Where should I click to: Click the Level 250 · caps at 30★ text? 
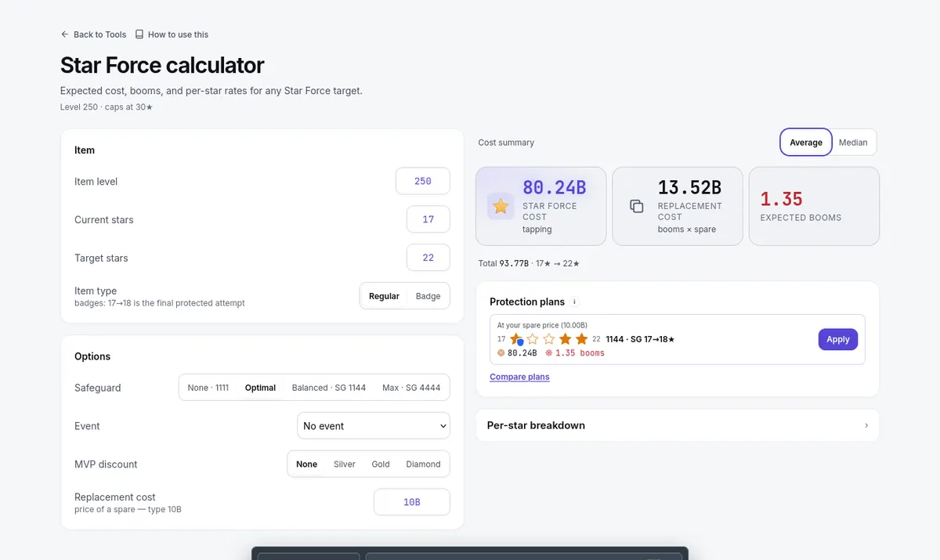[107, 107]
